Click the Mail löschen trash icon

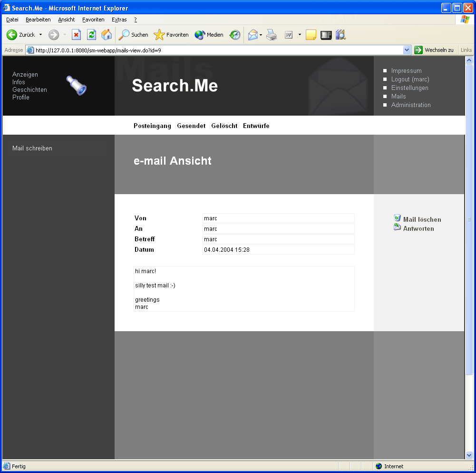click(397, 218)
